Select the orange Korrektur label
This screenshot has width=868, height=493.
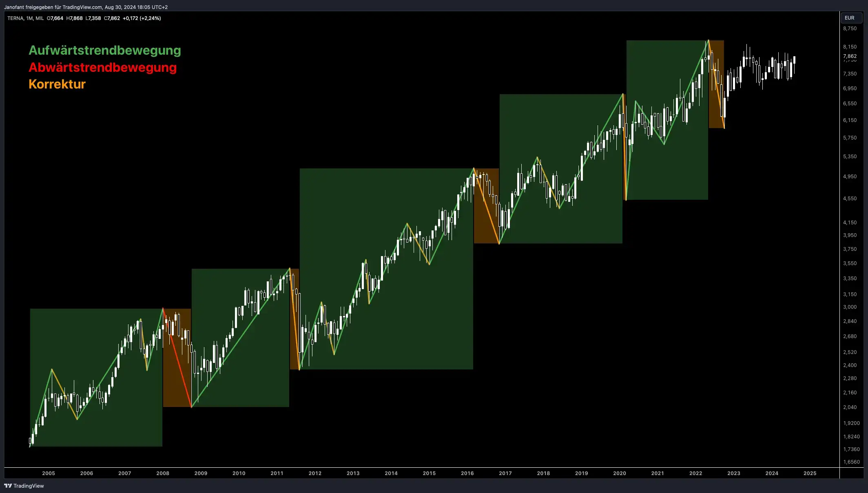point(57,84)
